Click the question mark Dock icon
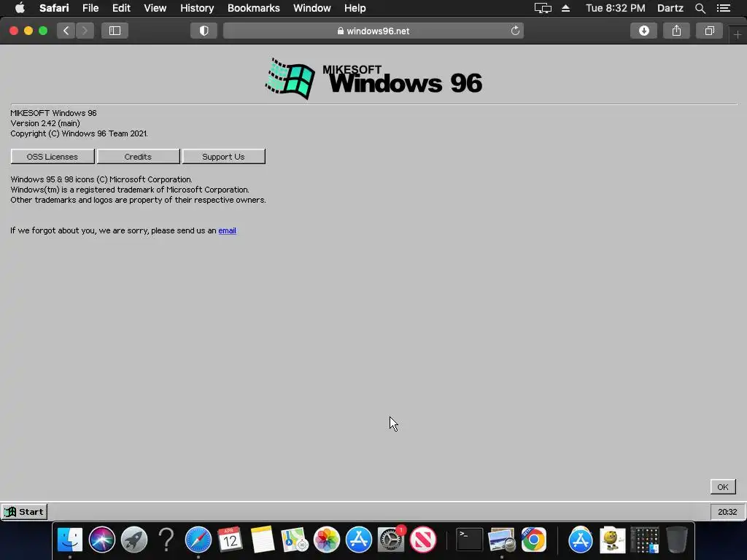Image resolution: width=747 pixels, height=560 pixels. 166,540
